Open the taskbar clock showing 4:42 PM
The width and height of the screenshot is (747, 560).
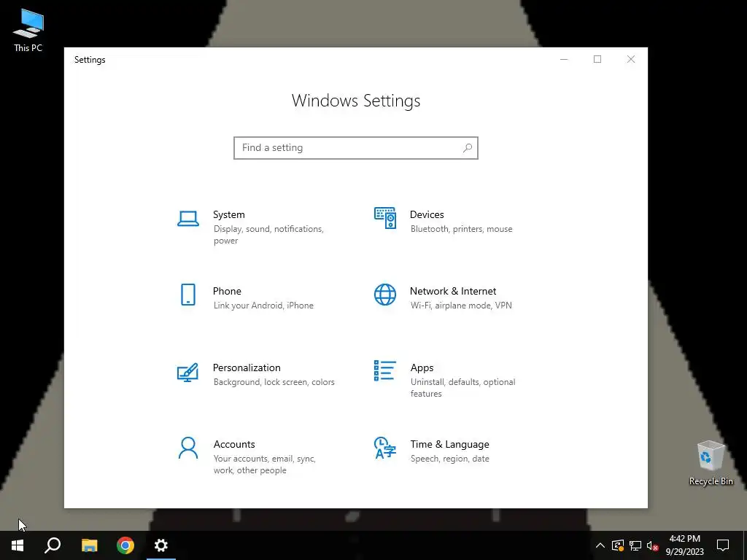[684, 545]
